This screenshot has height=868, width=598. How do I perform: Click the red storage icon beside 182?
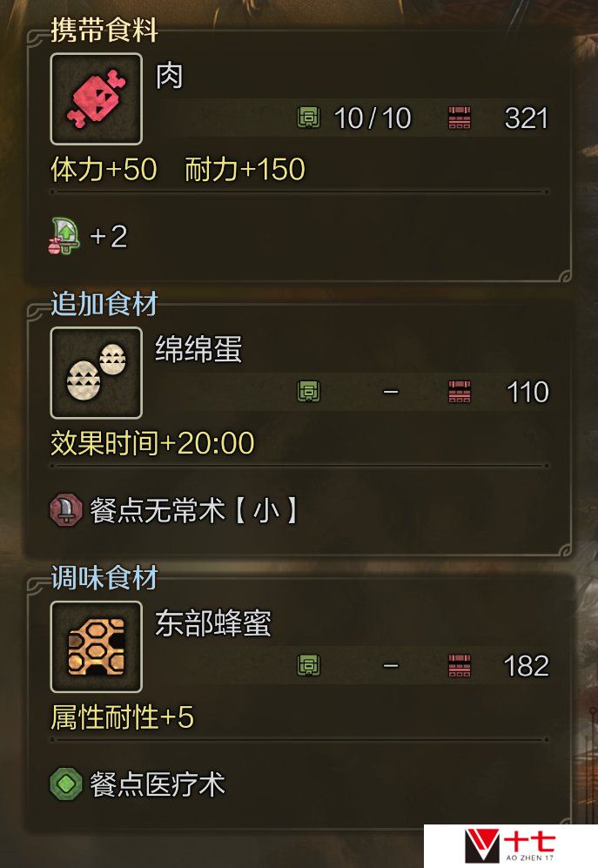pos(460,665)
